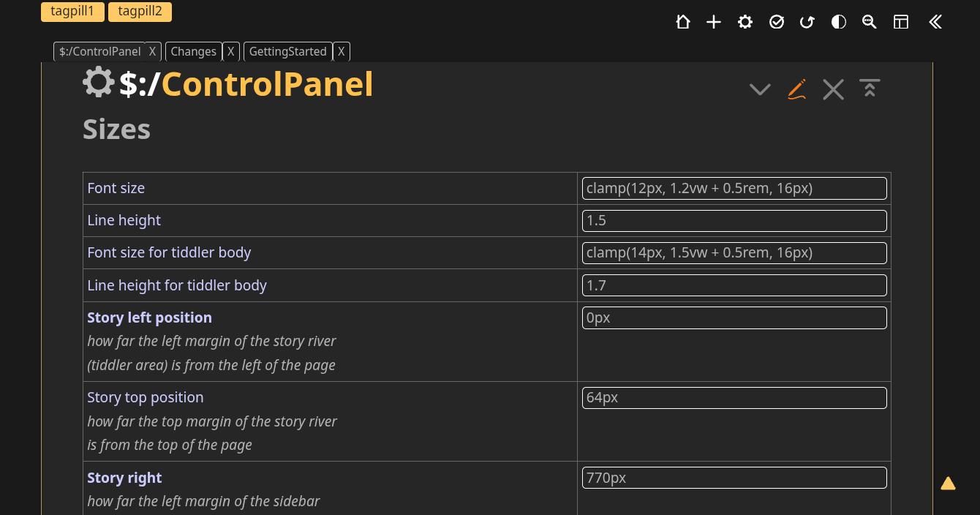Click the home icon in top toolbar
Viewport: 980px width, 515px height.
coord(683,22)
